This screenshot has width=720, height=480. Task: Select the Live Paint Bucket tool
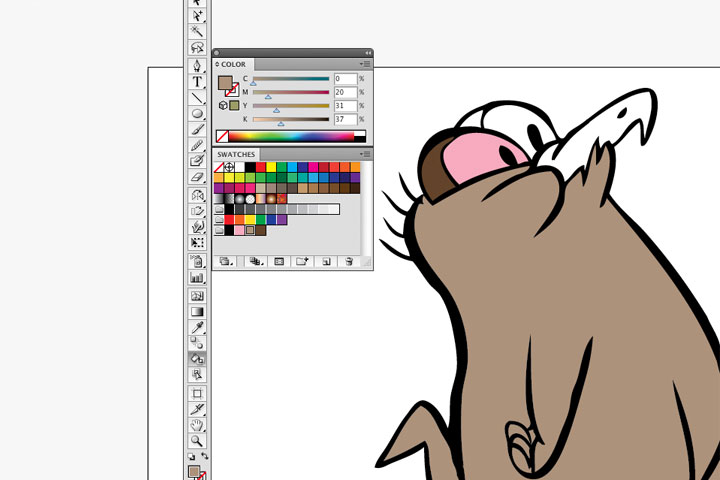[197, 359]
